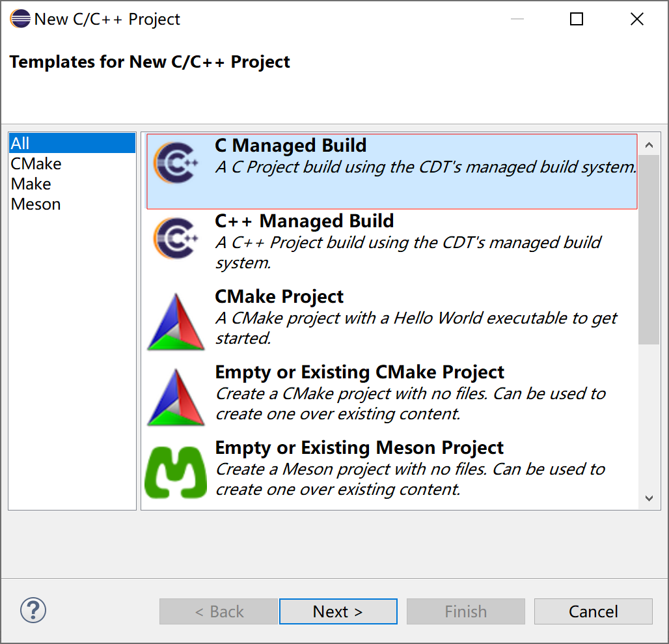Click the Empty or Existing CMake Project icon
This screenshot has width=669, height=644.
tap(176, 397)
